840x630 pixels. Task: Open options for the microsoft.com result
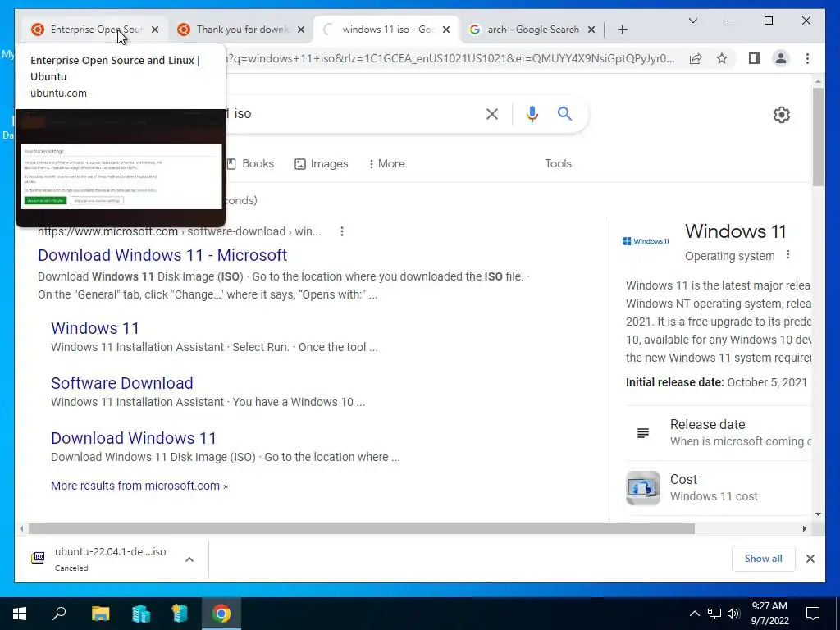coord(342,231)
